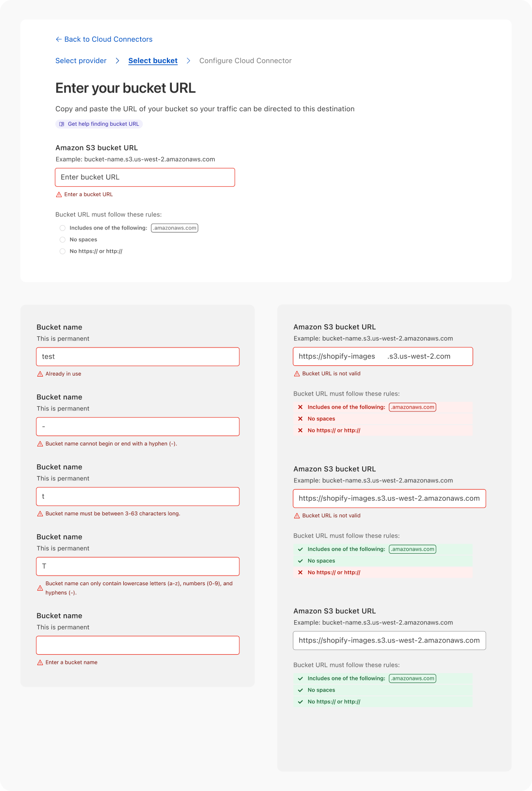
Task: Click warning icon next to 'Enter a bucket URL'
Action: (59, 195)
